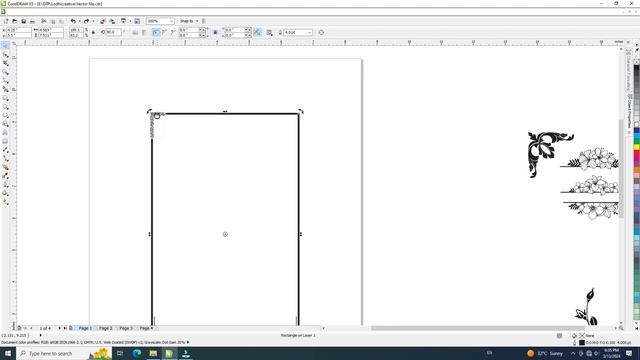
Task: Expand the redo history arrow
Action: pyautogui.click(x=93, y=21)
